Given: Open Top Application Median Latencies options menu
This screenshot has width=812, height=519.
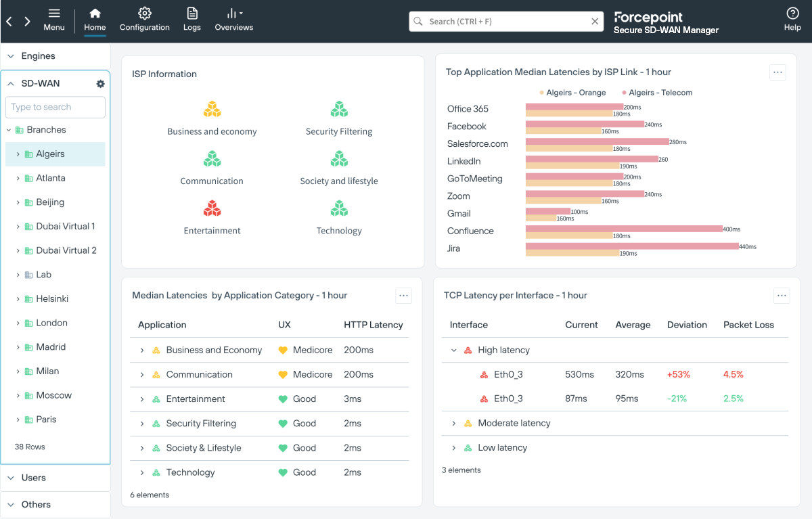Looking at the screenshot, I should (777, 72).
